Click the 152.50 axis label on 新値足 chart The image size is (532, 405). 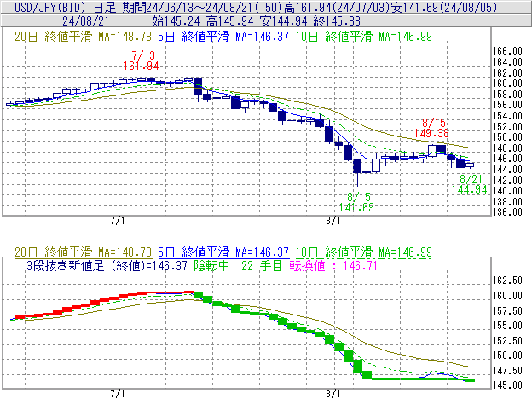pos(507,340)
